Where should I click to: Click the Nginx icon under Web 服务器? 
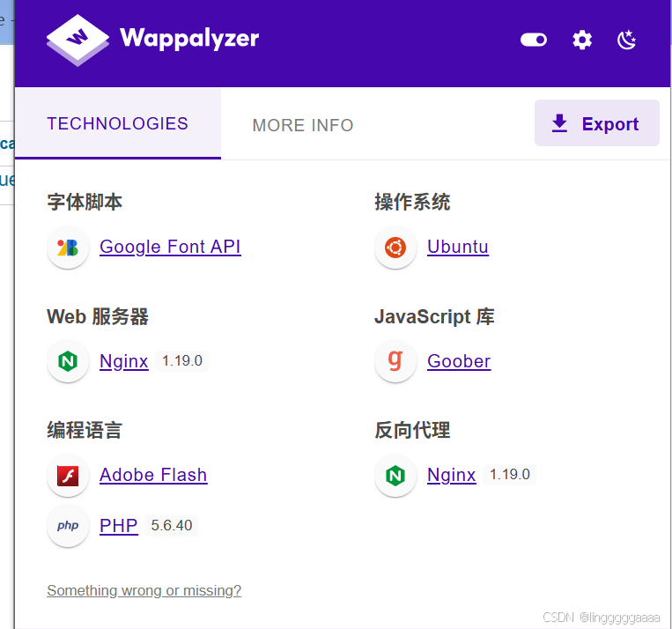[x=68, y=361]
